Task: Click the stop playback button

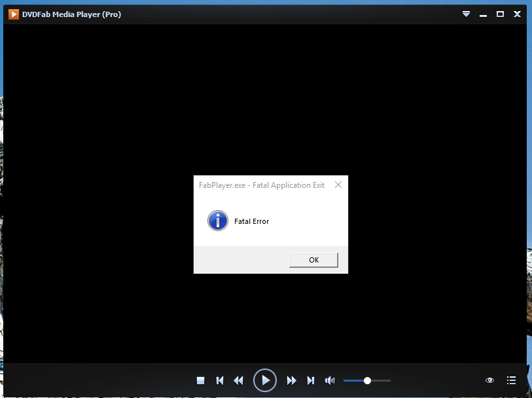Action: [200, 380]
